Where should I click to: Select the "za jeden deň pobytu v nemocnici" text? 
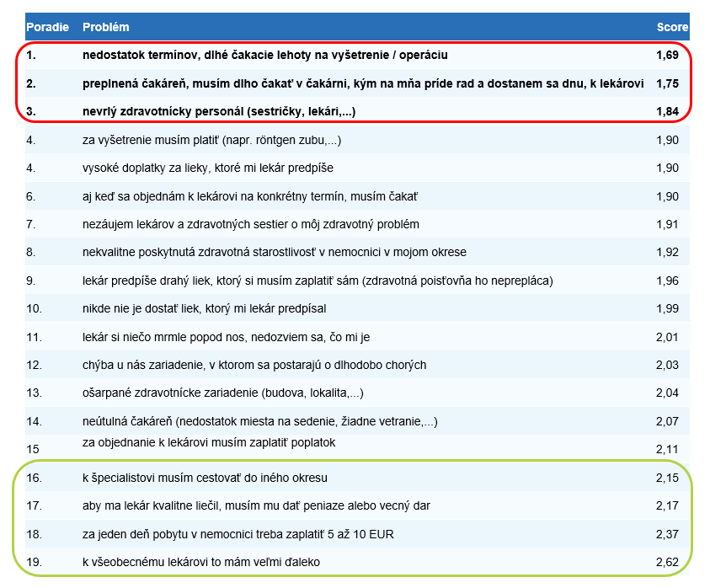point(238,533)
